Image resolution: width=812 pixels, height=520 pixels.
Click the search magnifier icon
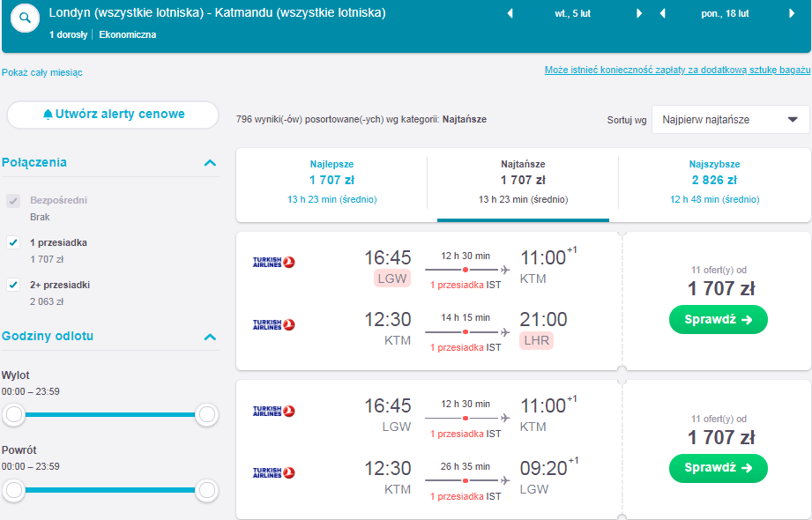pyautogui.click(x=25, y=19)
